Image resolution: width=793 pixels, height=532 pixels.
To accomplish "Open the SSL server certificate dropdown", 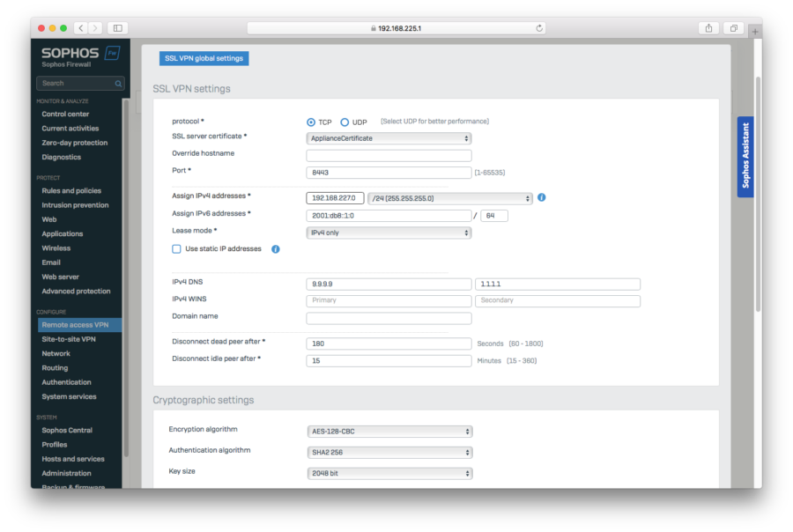I will [x=388, y=137].
